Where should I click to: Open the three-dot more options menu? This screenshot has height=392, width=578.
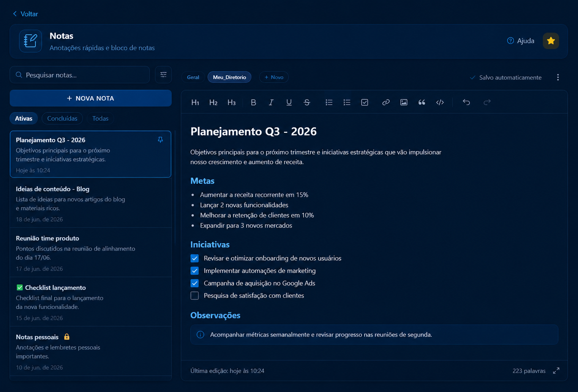pyautogui.click(x=558, y=77)
